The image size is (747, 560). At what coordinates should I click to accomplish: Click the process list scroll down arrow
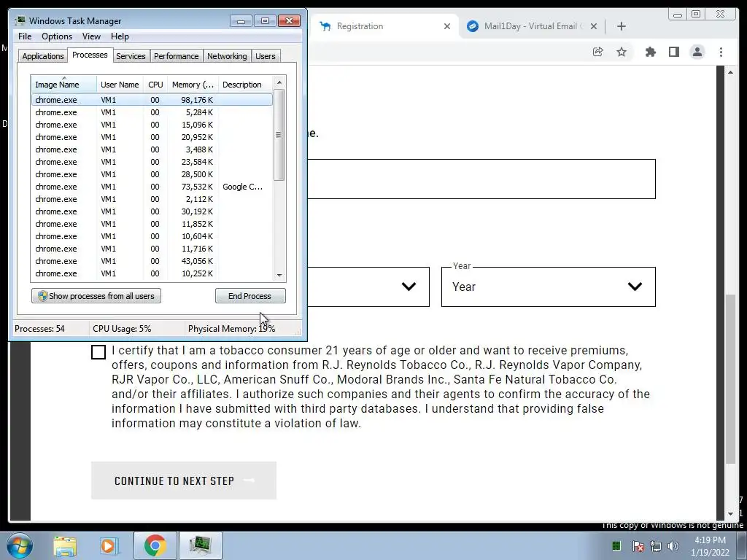pos(279,275)
